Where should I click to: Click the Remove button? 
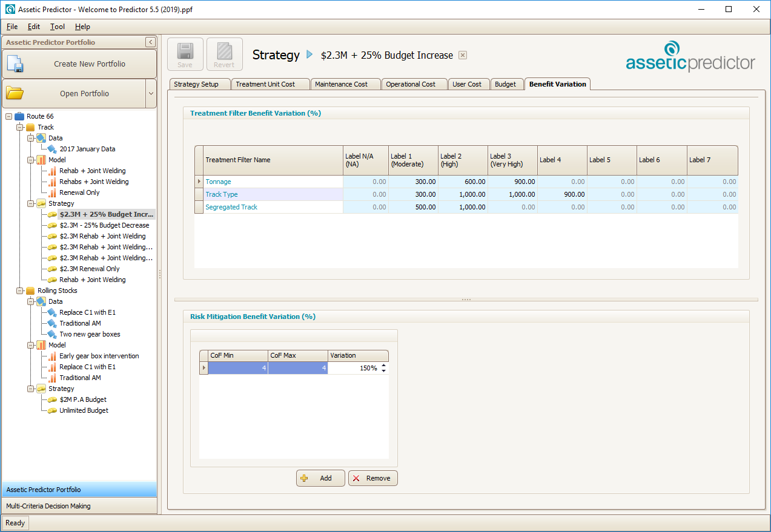click(372, 478)
